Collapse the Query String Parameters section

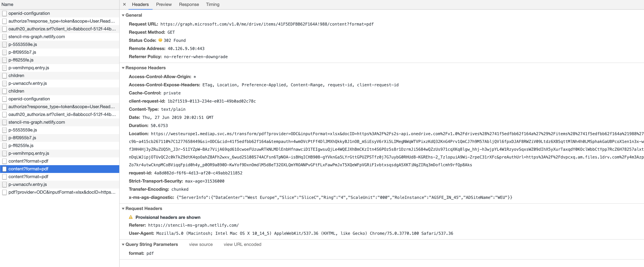coord(123,244)
